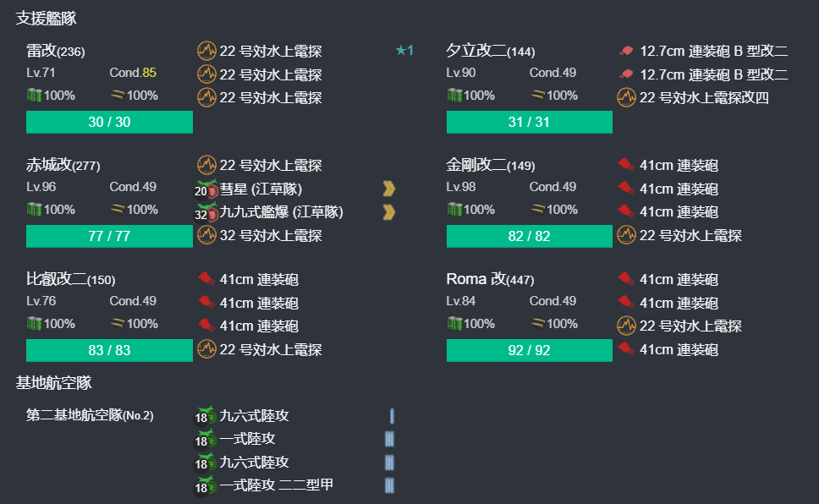This screenshot has height=504, width=819.
Task: Click the 第二基地航空隊 (No.2) label
Action: pyautogui.click(x=90, y=415)
